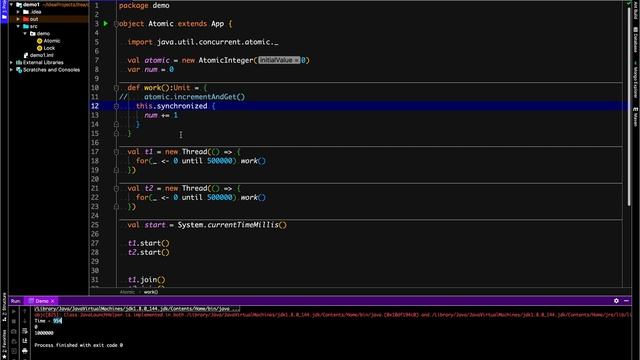The image size is (640, 360).
Task: Click line number 12 in gutter
Action: pos(95,106)
